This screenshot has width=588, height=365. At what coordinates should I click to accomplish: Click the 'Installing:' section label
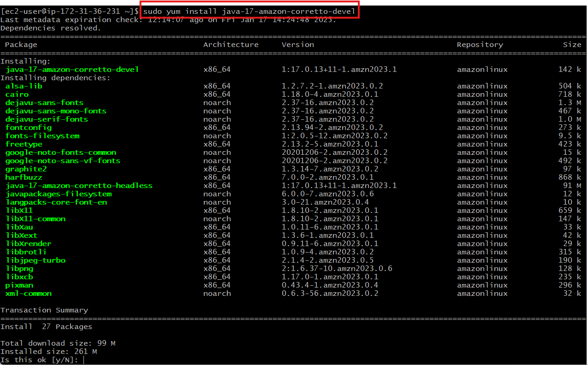(26, 61)
